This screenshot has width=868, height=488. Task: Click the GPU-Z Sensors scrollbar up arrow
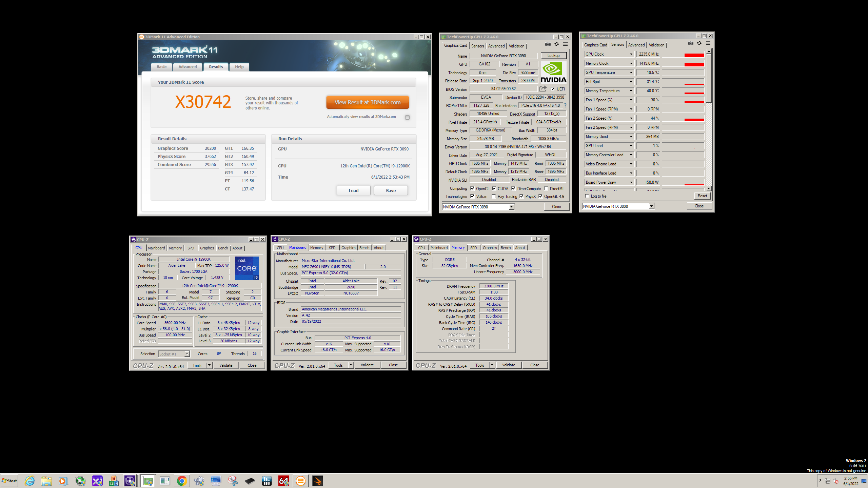point(709,51)
